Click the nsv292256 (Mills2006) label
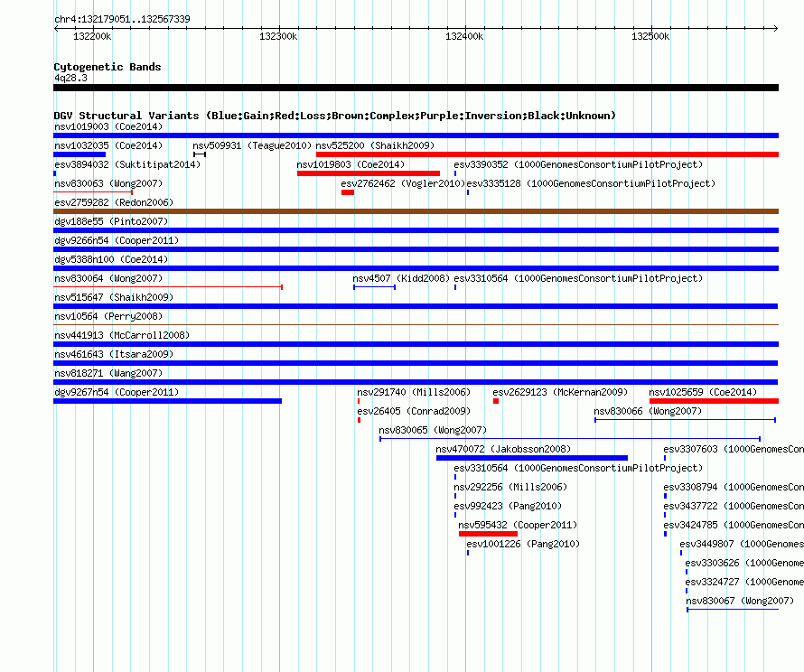The height and width of the screenshot is (672, 804). pos(510,487)
